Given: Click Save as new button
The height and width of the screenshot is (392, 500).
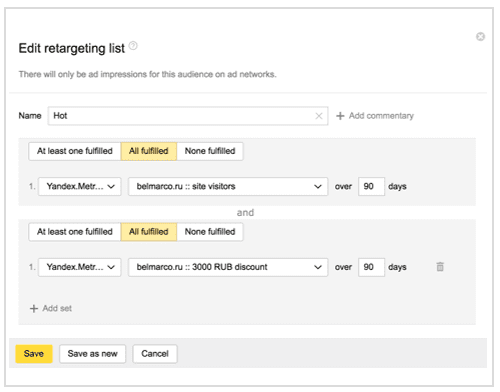Looking at the screenshot, I should [93, 354].
